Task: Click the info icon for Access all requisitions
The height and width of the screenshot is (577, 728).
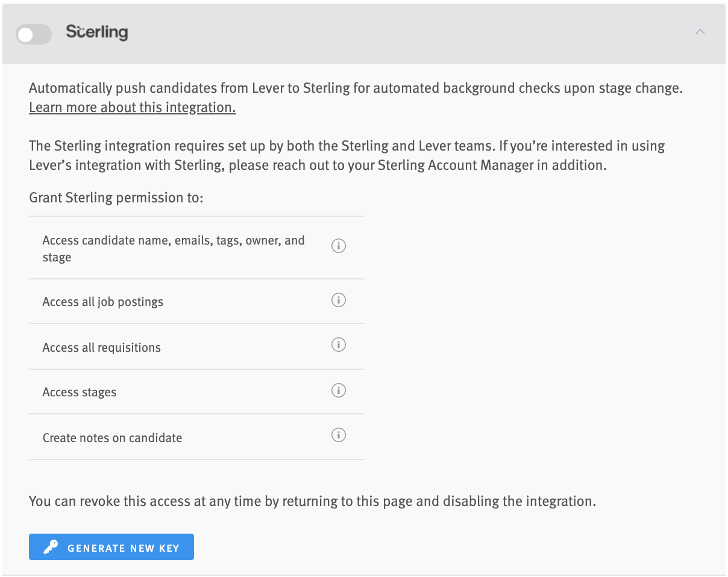Action: [x=338, y=345]
